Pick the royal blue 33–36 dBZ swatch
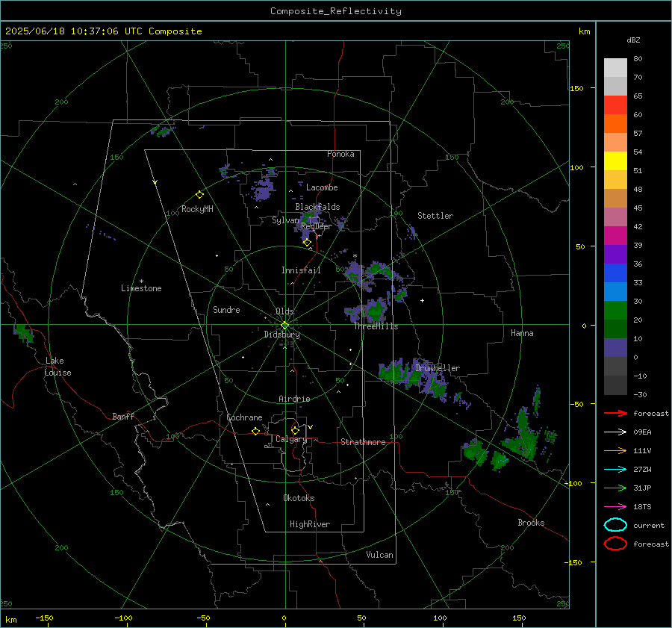 pyautogui.click(x=615, y=273)
